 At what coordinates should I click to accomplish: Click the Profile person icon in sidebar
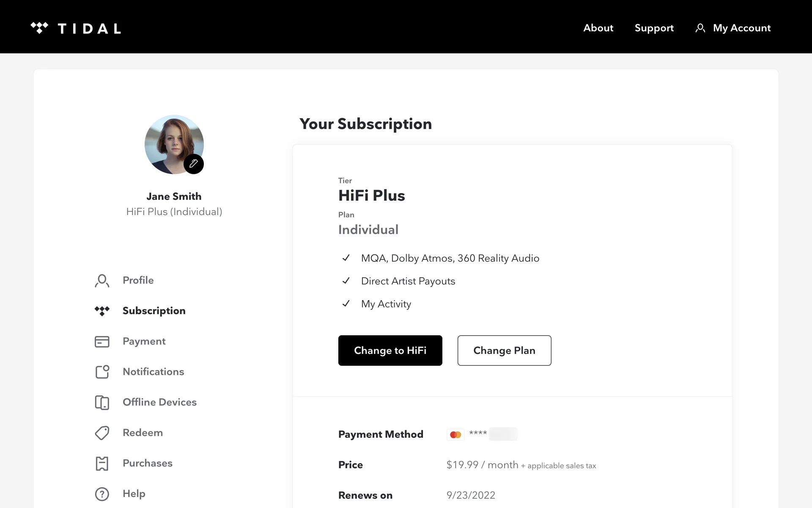click(x=102, y=281)
